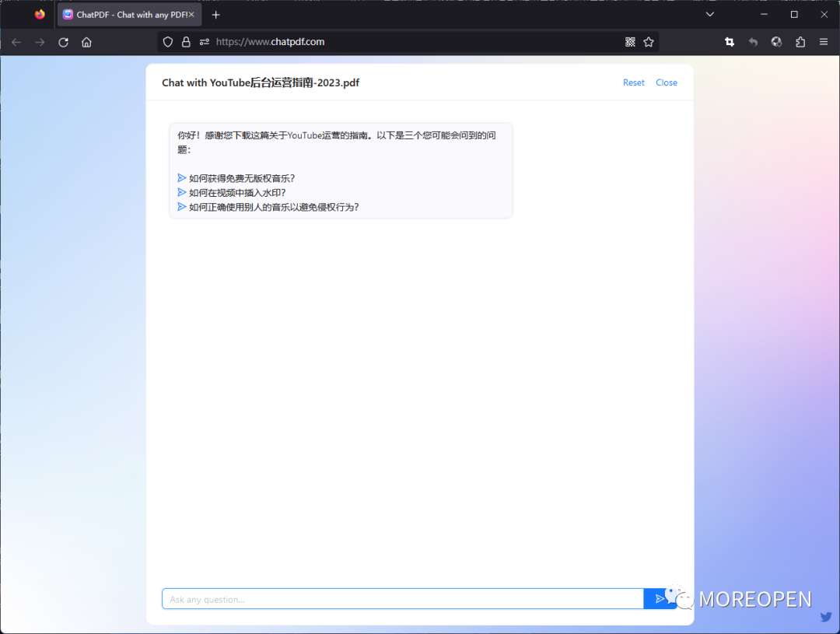Go back to previous page
The image size is (840, 634).
click(x=16, y=42)
